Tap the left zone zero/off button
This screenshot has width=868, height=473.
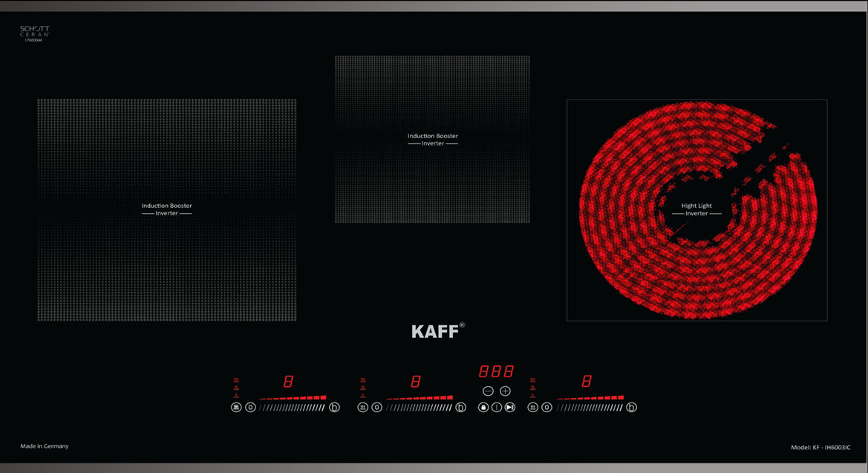click(x=250, y=408)
